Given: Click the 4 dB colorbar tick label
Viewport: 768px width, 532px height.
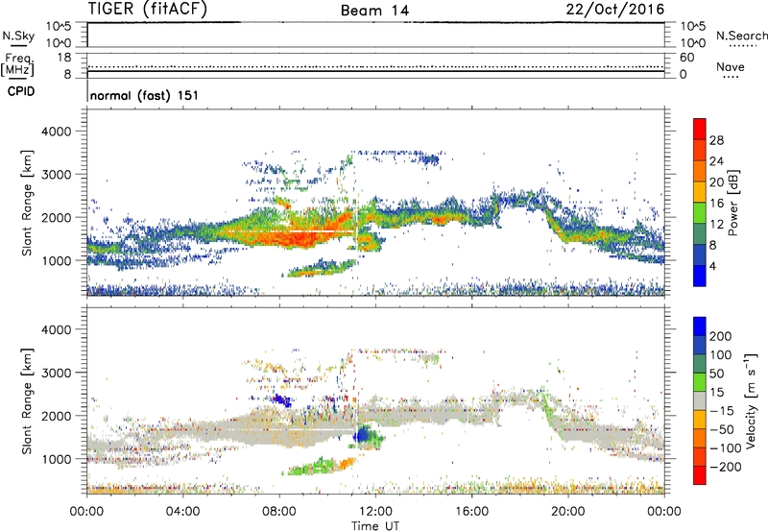Looking at the screenshot, I should pyautogui.click(x=713, y=266).
